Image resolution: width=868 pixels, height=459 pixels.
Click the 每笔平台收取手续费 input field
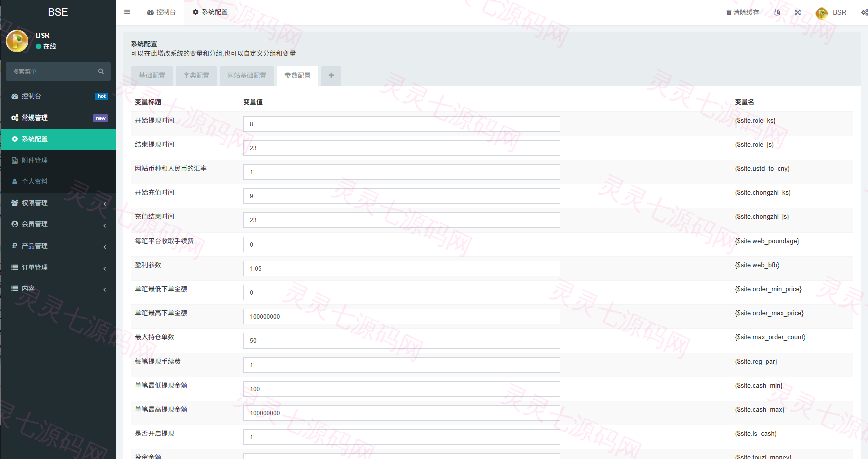point(402,245)
